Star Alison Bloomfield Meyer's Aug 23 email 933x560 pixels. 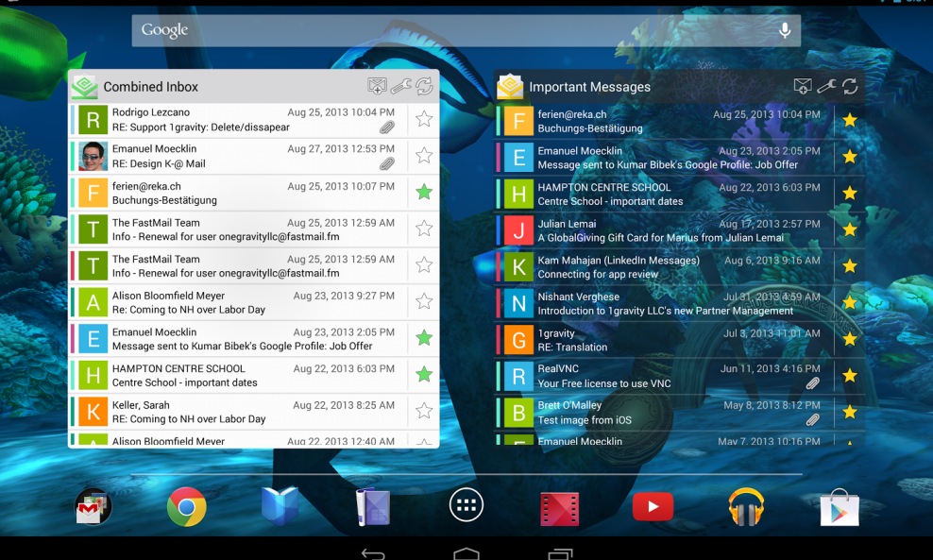tap(424, 301)
